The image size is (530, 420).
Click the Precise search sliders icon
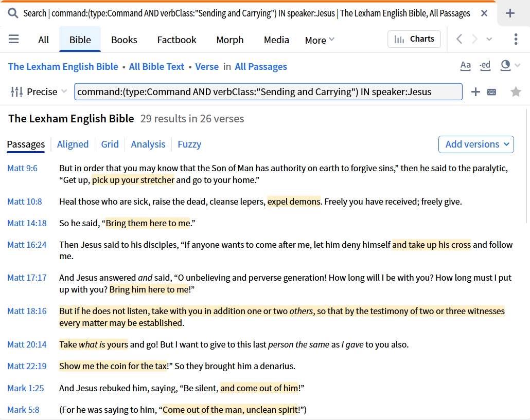click(x=16, y=92)
